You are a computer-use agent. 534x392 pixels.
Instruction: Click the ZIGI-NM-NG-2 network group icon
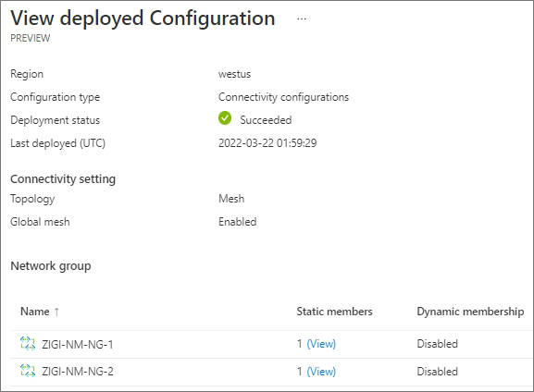click(x=28, y=371)
